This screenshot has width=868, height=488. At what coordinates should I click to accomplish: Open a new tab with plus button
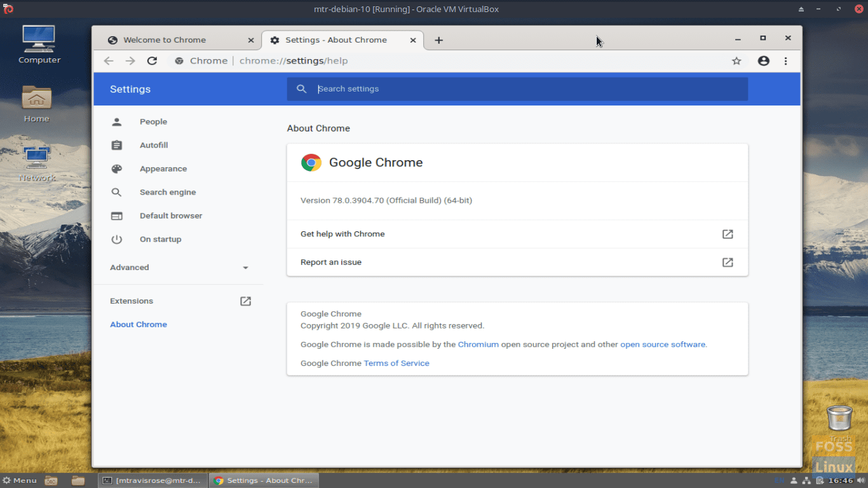tap(438, 40)
